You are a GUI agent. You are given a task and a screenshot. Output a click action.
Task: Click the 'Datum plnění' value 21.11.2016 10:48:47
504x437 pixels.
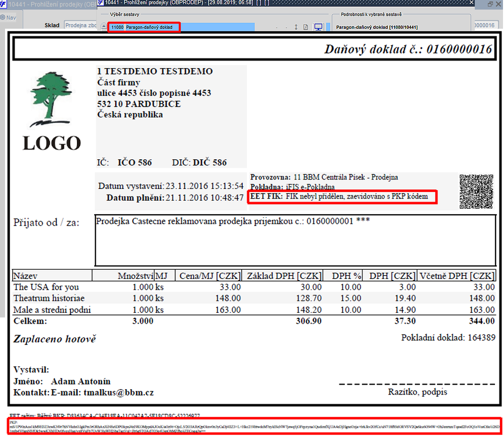204,198
